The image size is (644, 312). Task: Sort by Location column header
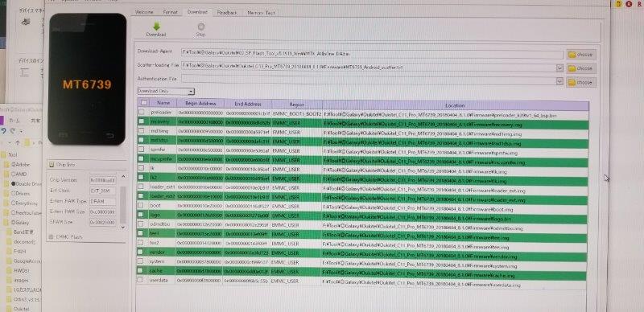[455, 105]
